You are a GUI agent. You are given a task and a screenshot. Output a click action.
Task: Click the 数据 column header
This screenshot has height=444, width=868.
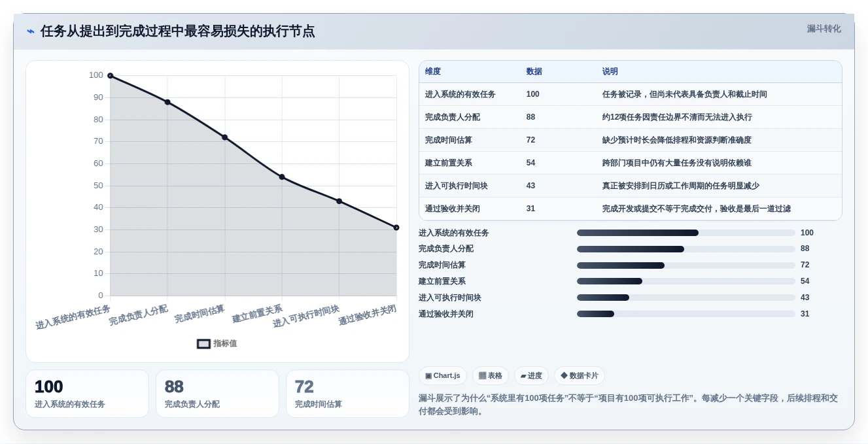pyautogui.click(x=534, y=71)
